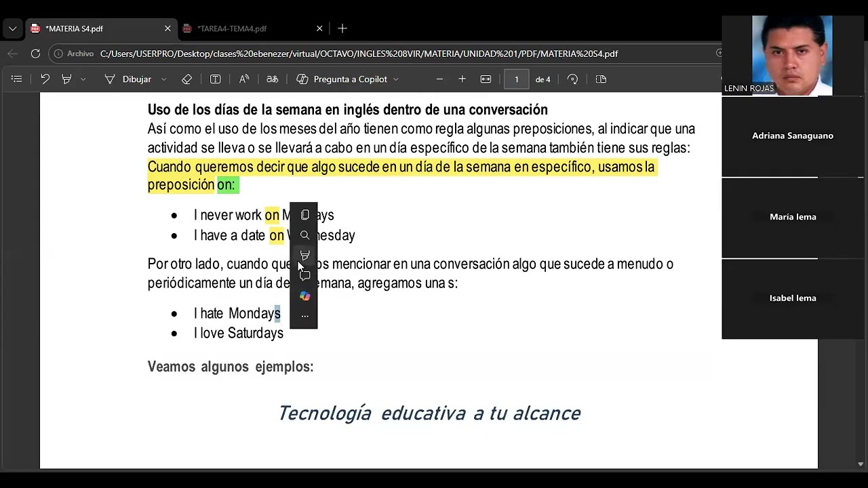Open the tab list dropdown arrow
The image size is (868, 488).
click(x=12, y=28)
